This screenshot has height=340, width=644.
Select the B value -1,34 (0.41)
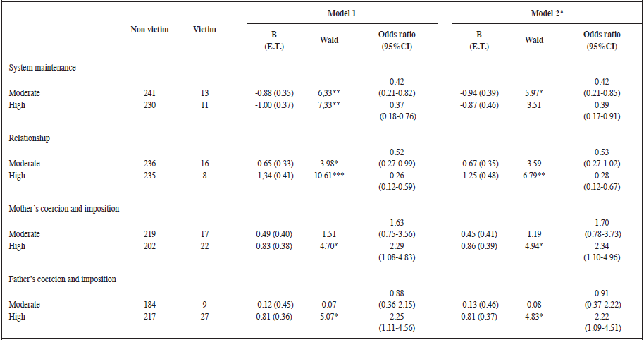coord(274,176)
